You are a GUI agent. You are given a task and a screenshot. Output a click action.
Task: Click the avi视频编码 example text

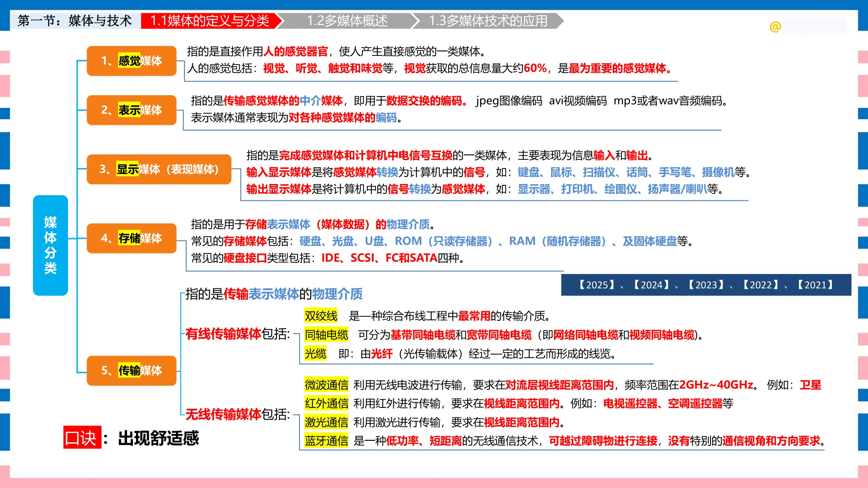tap(577, 101)
